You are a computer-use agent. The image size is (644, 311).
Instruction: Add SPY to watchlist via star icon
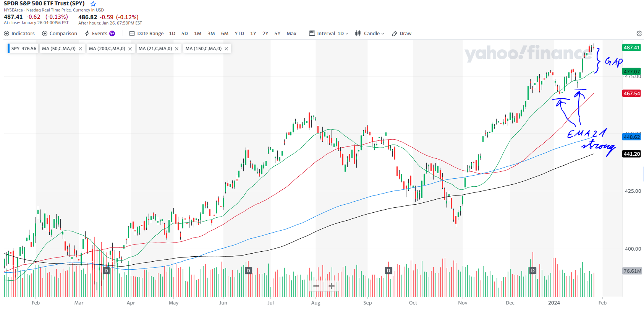(x=93, y=4)
